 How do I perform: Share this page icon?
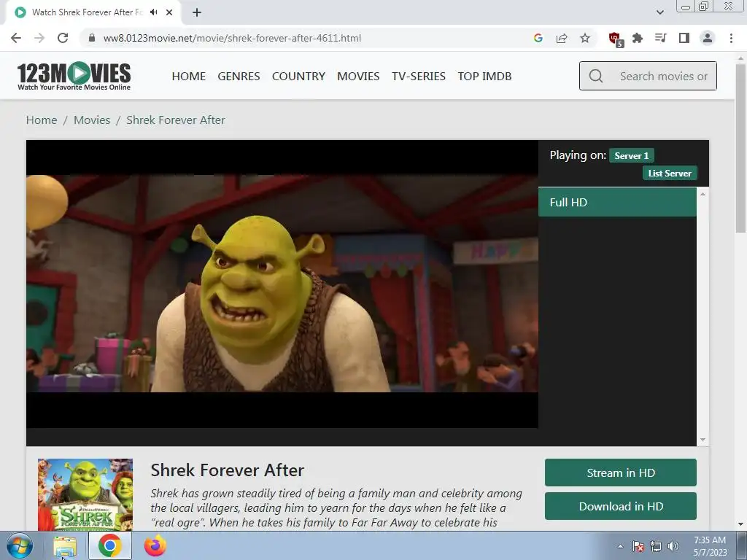tap(562, 38)
